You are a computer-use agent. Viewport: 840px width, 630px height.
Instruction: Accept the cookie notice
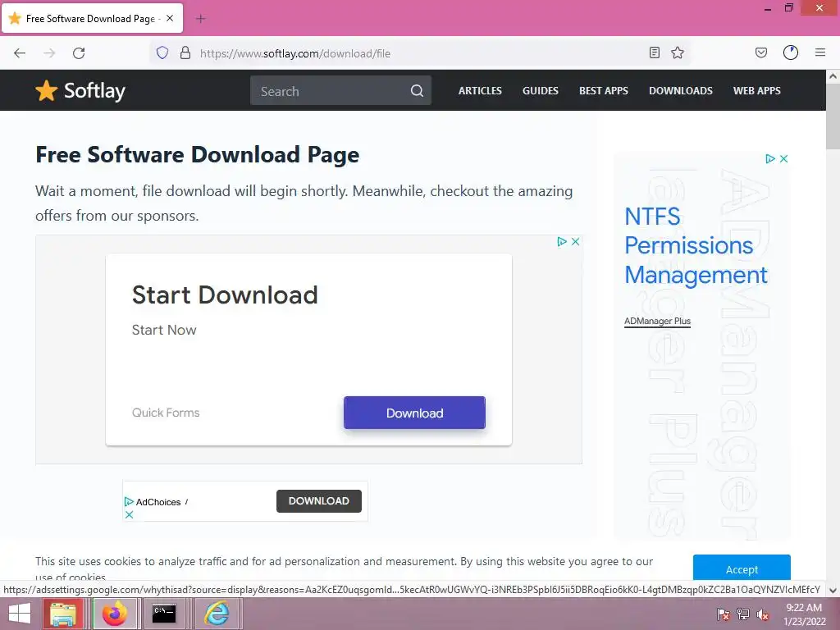pyautogui.click(x=742, y=568)
